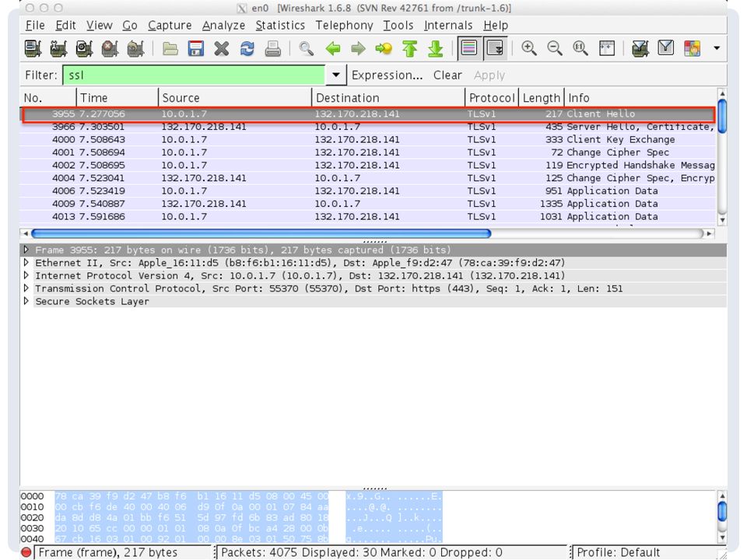The image size is (747, 560).
Task: Jump to the last packet icon
Action: point(436,48)
